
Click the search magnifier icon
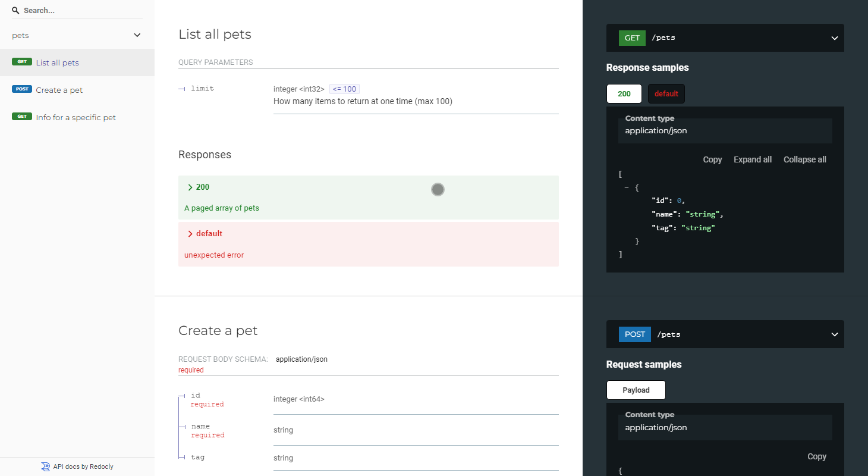15,10
